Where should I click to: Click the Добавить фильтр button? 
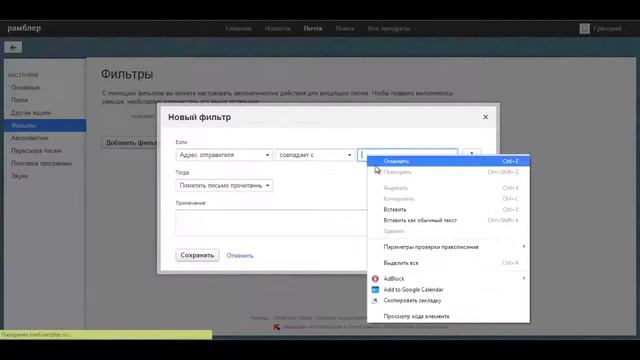click(130, 143)
